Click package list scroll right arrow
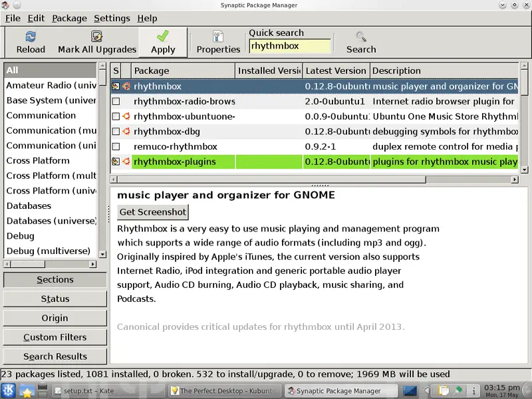Image resolution: width=532 pixels, height=399 pixels. [515, 180]
